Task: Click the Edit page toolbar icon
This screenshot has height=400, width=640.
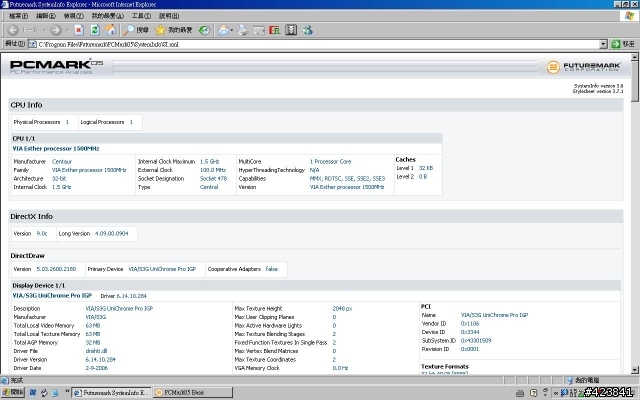Action: (259, 30)
